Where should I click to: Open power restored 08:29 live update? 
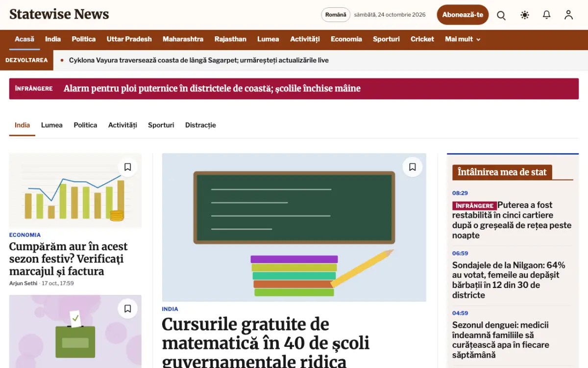512,220
